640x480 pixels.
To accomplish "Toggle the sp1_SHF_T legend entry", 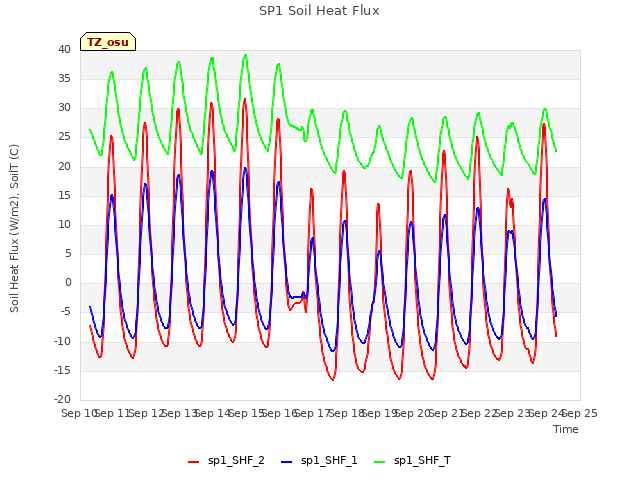I will [x=412, y=460].
